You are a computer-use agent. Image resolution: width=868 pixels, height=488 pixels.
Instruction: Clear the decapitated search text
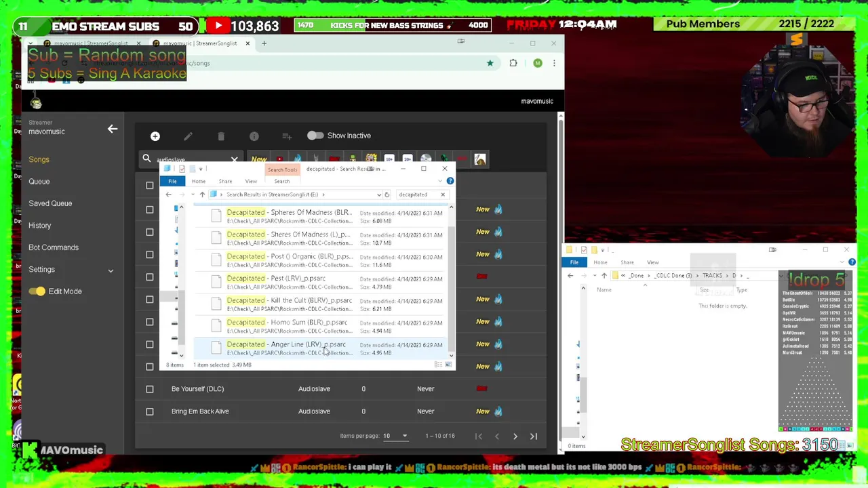[x=443, y=195]
